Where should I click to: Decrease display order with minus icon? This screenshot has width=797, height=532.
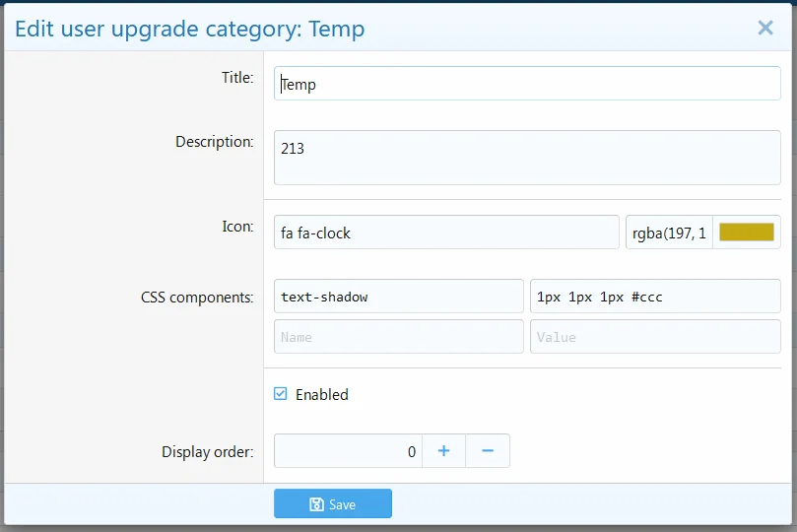click(x=488, y=451)
